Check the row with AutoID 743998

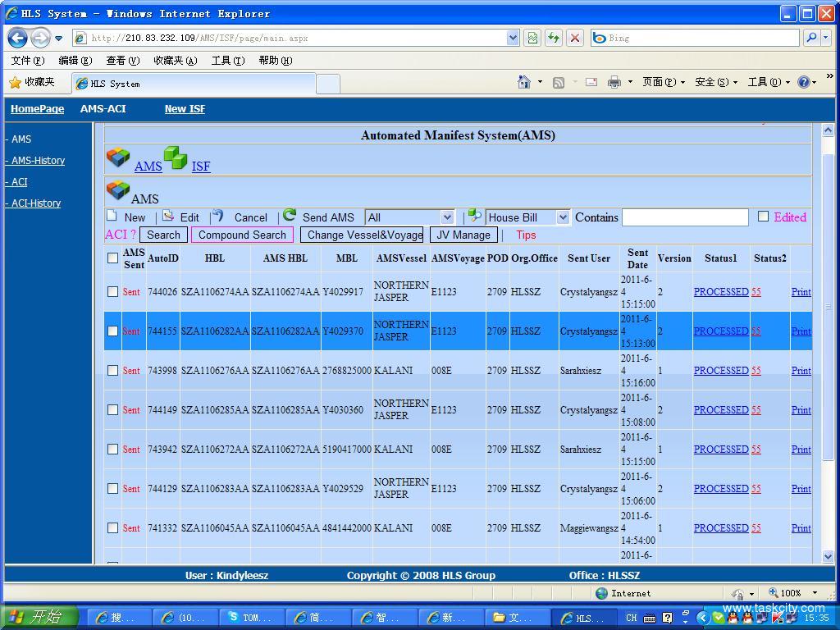click(x=112, y=371)
